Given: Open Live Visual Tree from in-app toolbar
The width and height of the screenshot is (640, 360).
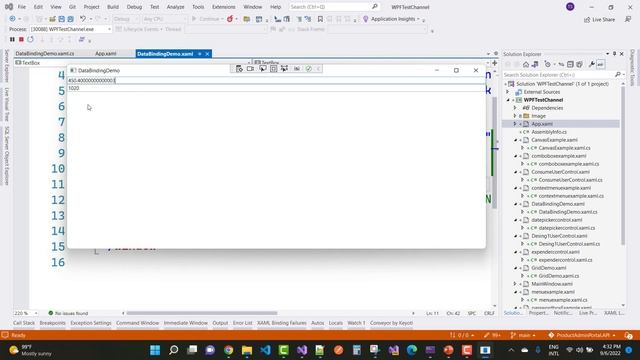Looking at the screenshot, I should coord(239,69).
